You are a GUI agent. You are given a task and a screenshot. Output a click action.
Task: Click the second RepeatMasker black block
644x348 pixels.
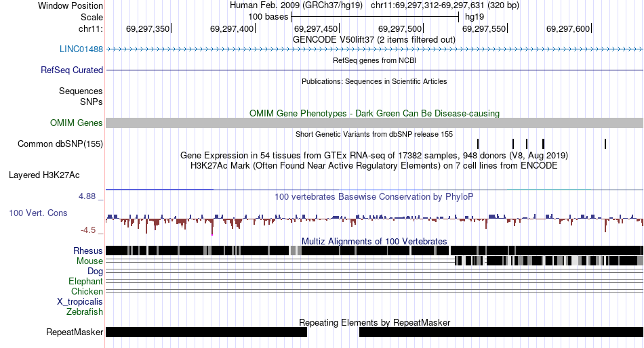[x=502, y=332]
